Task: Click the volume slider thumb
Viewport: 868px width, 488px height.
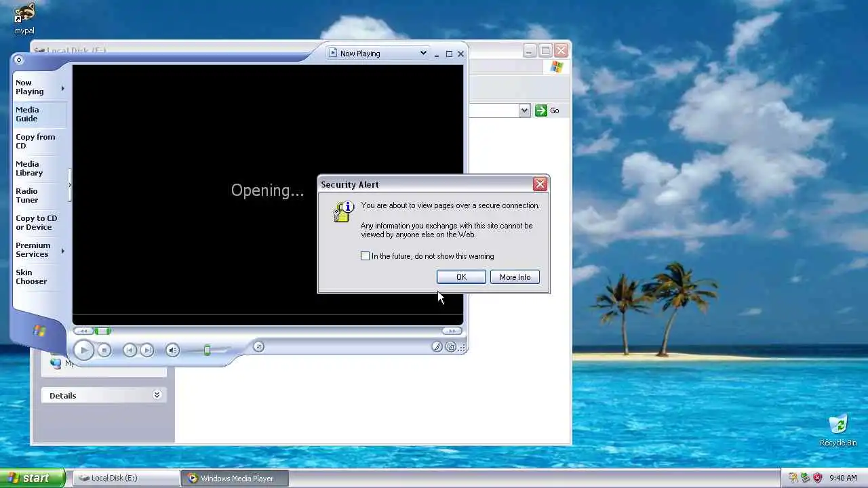Action: [x=207, y=350]
